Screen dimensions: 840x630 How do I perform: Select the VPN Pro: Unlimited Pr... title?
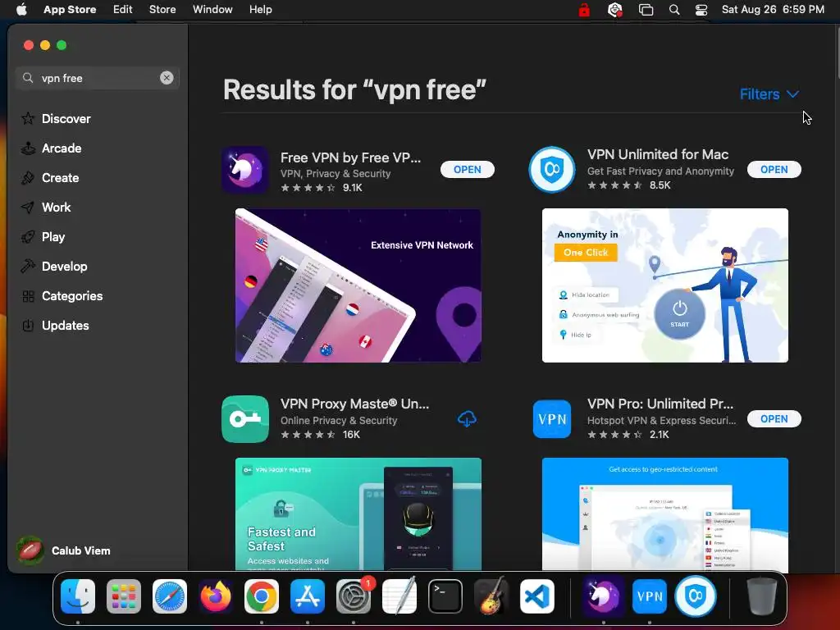pyautogui.click(x=660, y=404)
